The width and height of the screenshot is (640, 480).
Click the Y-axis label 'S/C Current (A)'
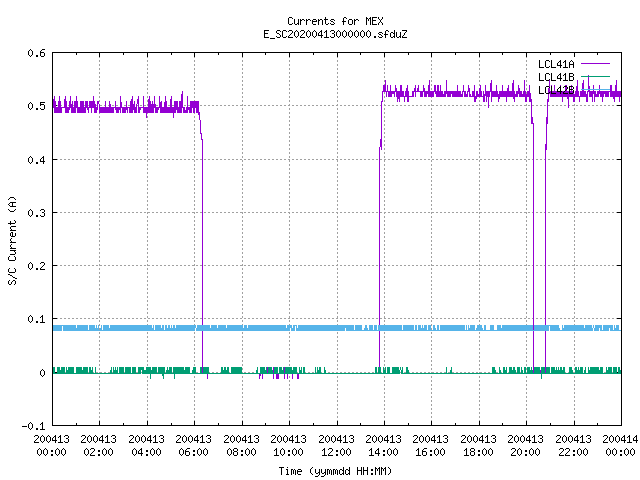[x=12, y=240]
